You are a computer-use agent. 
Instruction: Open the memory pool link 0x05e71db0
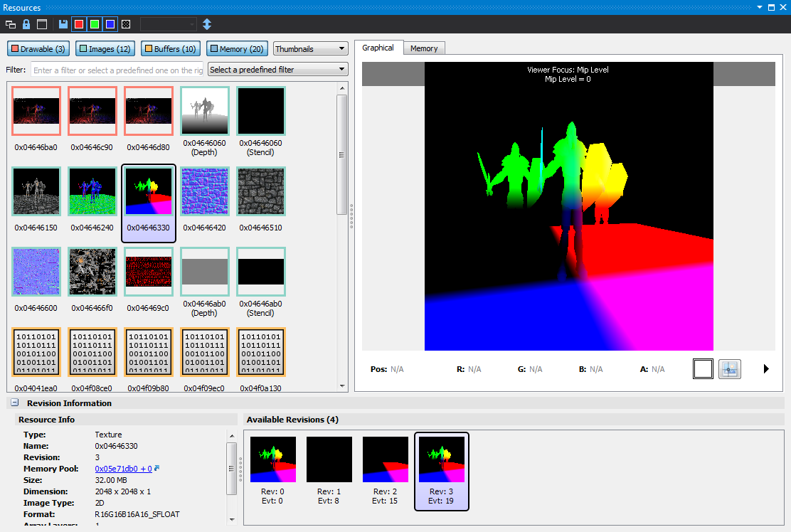tap(123, 469)
